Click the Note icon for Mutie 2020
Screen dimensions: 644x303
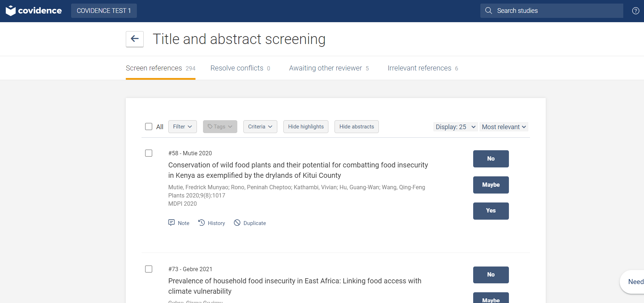click(172, 223)
